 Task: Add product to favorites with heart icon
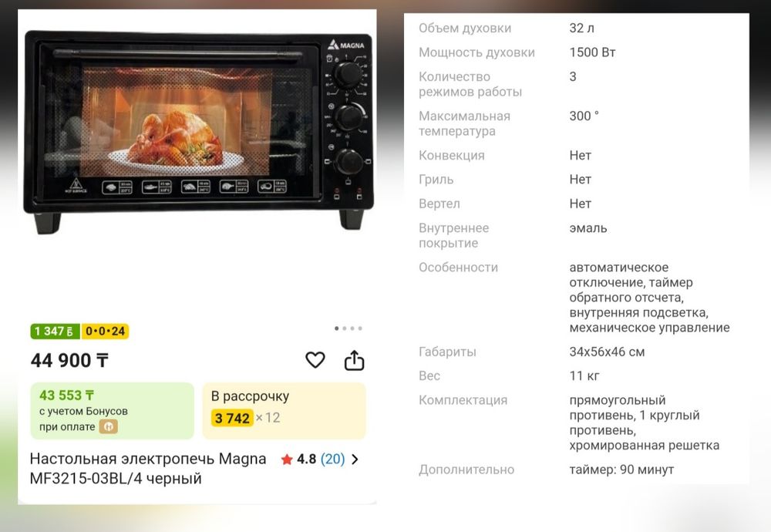coord(315,360)
